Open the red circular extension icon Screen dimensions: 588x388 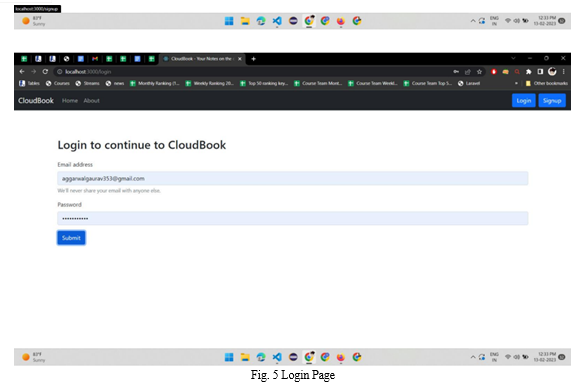(x=494, y=72)
